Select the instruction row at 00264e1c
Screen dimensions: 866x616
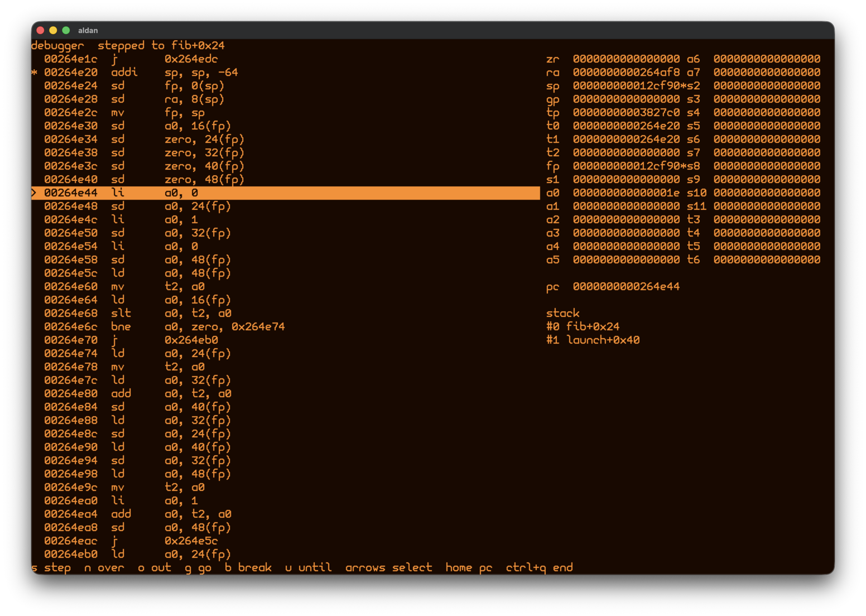pos(286,59)
